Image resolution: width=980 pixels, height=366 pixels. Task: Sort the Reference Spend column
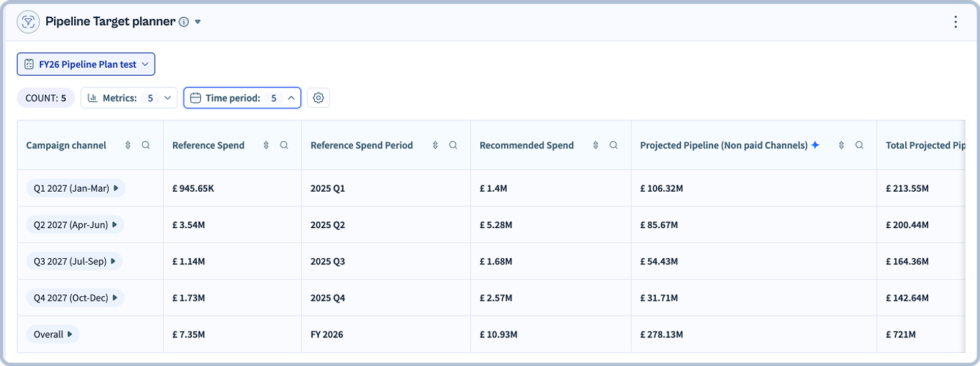(266, 146)
